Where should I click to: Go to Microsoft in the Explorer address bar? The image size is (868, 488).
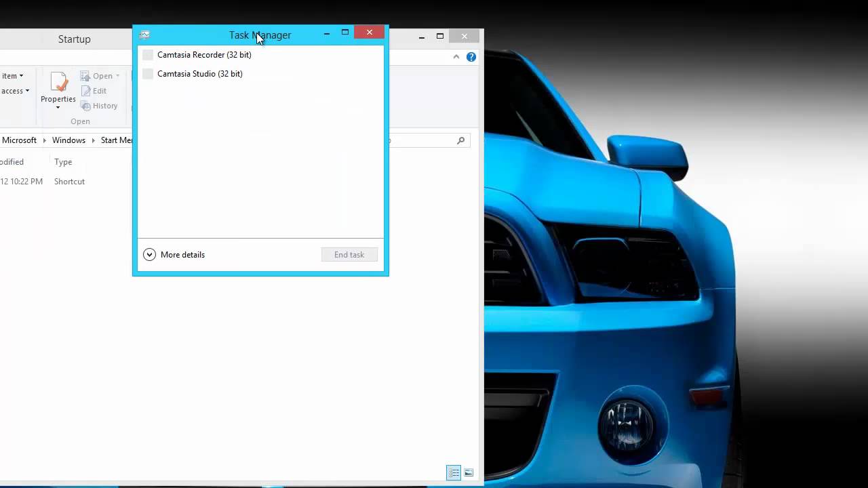(19, 140)
